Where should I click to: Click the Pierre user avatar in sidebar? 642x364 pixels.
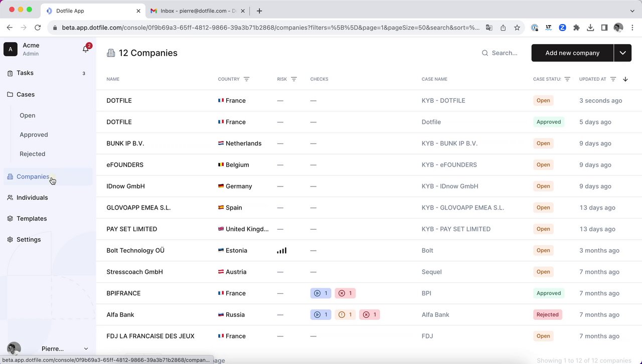point(14,348)
